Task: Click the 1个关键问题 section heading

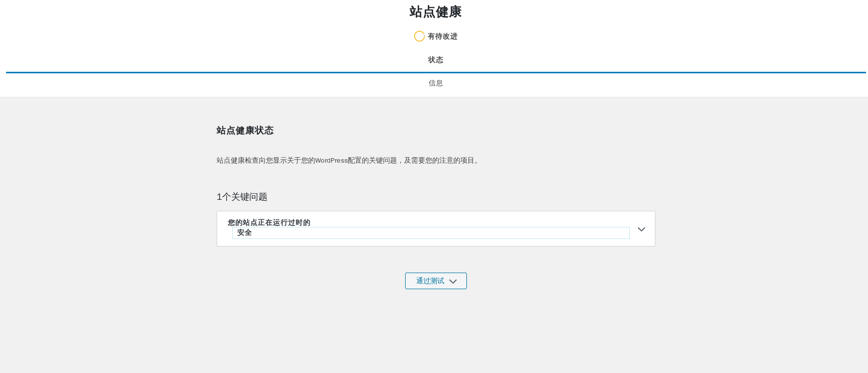Action: click(x=242, y=197)
